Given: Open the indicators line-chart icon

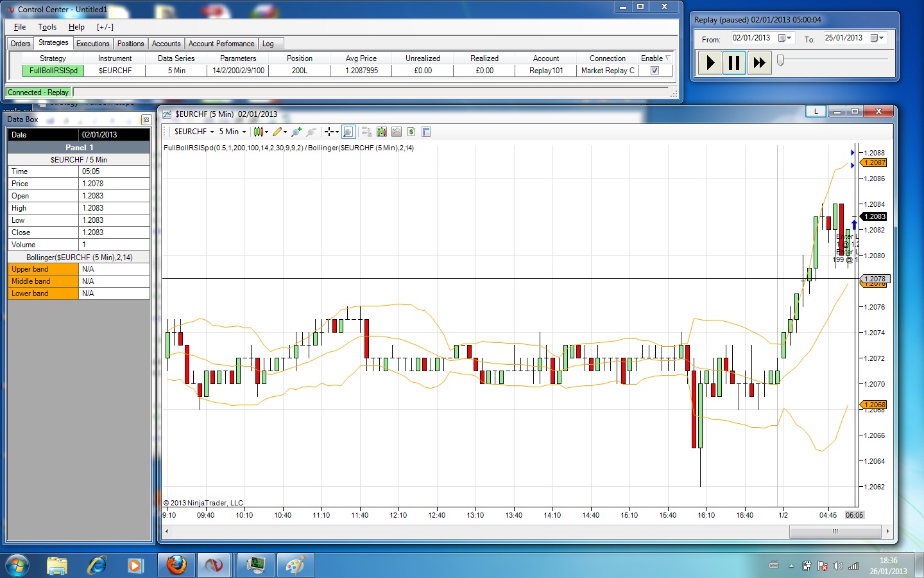Looking at the screenshot, I should (397, 132).
